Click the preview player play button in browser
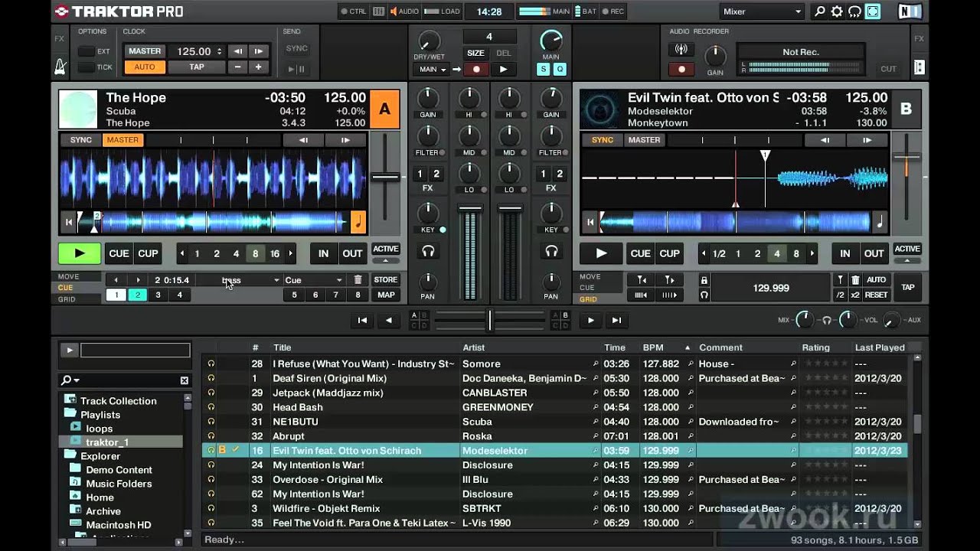Image resolution: width=980 pixels, height=551 pixels. [69, 350]
